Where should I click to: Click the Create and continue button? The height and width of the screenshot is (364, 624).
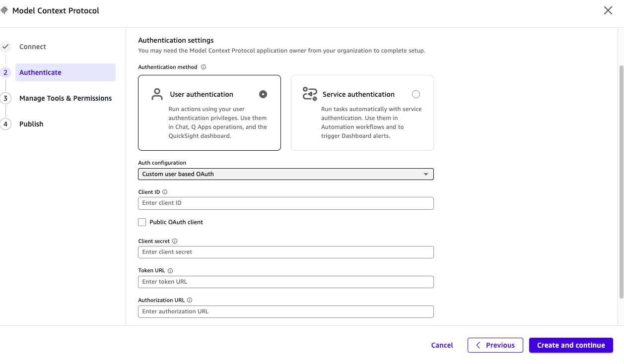pyautogui.click(x=571, y=345)
